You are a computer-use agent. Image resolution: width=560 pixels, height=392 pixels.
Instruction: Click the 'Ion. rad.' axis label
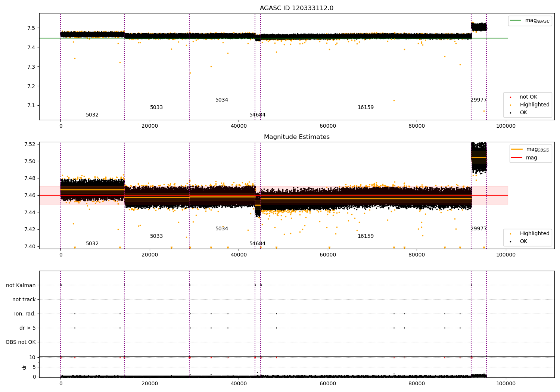pyautogui.click(x=25, y=314)
